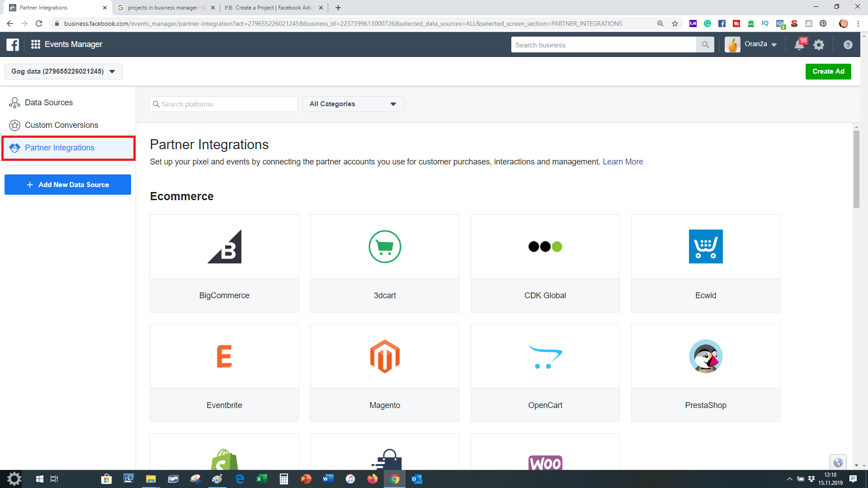Open the notifications bell icon
Viewport: 868px width, 488px height.
799,45
